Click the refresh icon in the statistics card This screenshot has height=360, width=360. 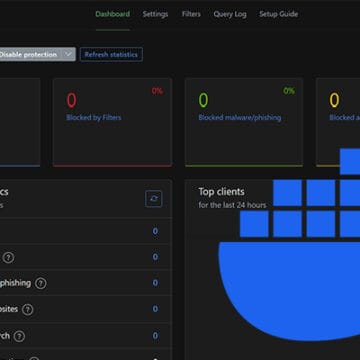click(154, 199)
